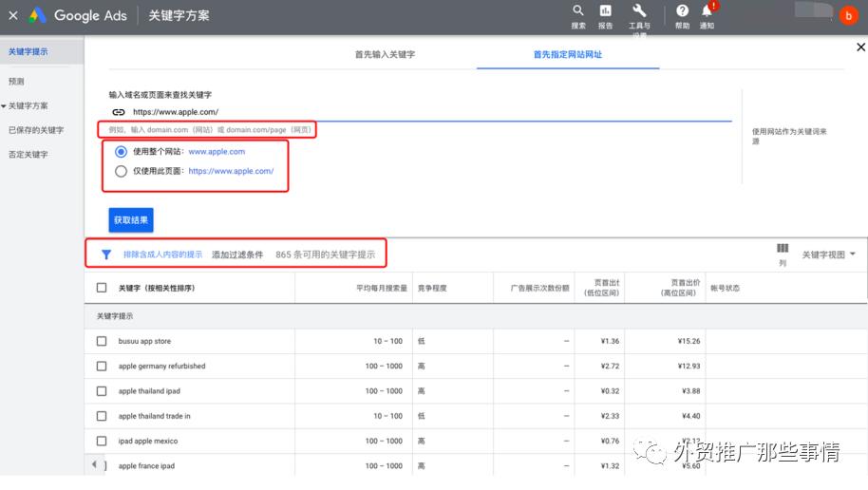868x490 pixels.
Task: Sort by top of page bid high range
Action: [680, 288]
